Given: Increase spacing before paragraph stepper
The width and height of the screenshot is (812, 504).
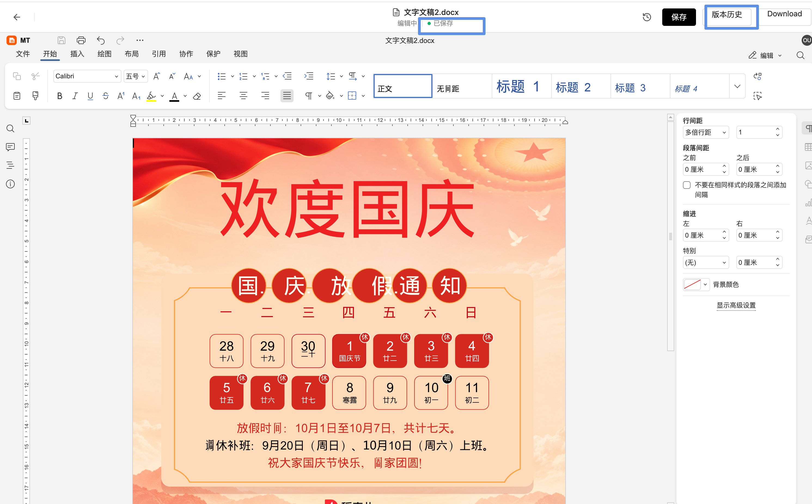Looking at the screenshot, I should [724, 166].
